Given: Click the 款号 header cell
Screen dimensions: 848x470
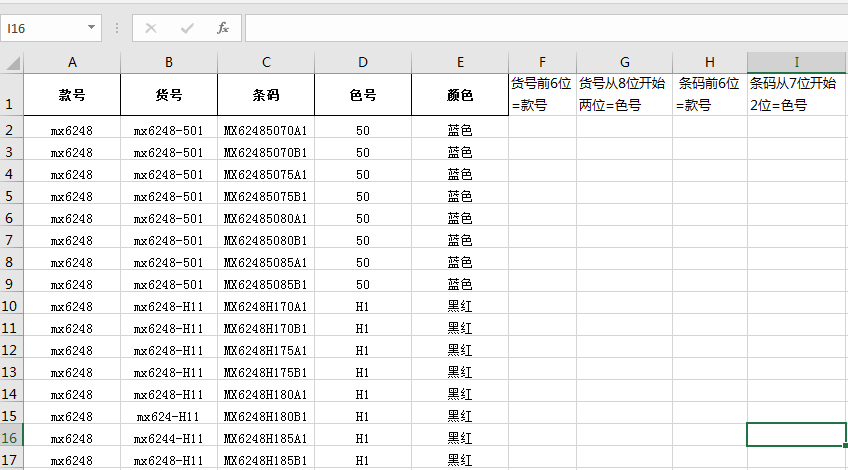Looking at the screenshot, I should pos(72,95).
